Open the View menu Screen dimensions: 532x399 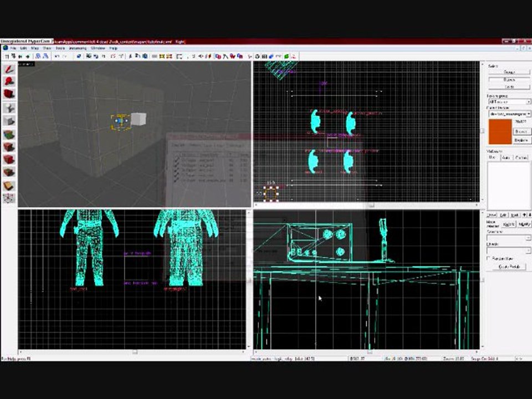[x=47, y=48]
